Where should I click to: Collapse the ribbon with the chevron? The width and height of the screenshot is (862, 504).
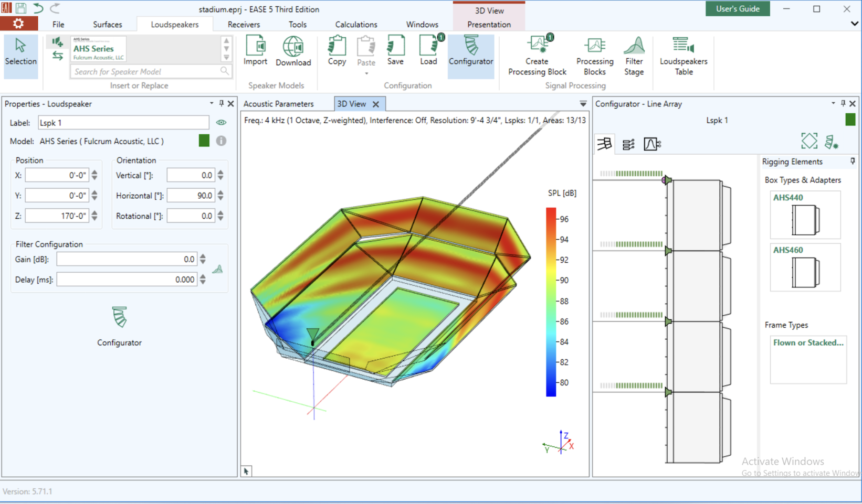(854, 24)
